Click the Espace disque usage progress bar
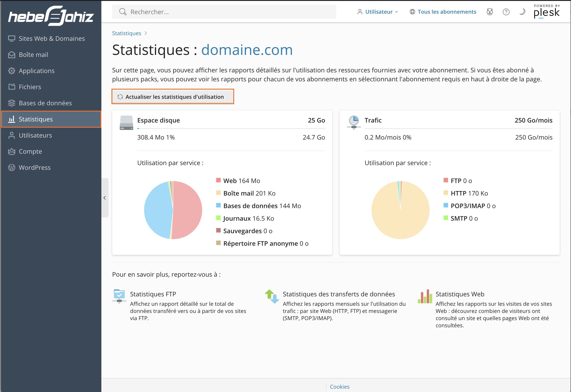This screenshot has width=571, height=392. (x=231, y=128)
